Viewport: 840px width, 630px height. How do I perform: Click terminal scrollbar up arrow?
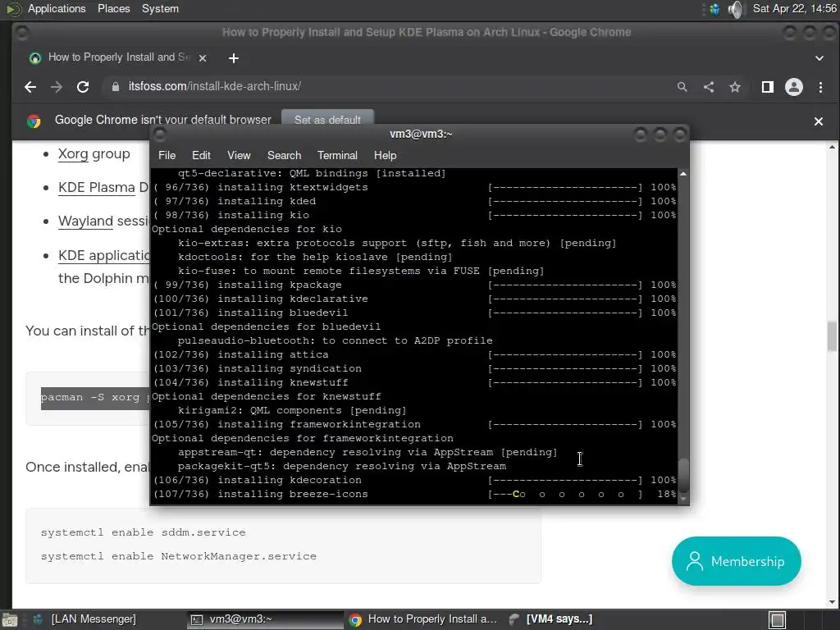click(683, 174)
